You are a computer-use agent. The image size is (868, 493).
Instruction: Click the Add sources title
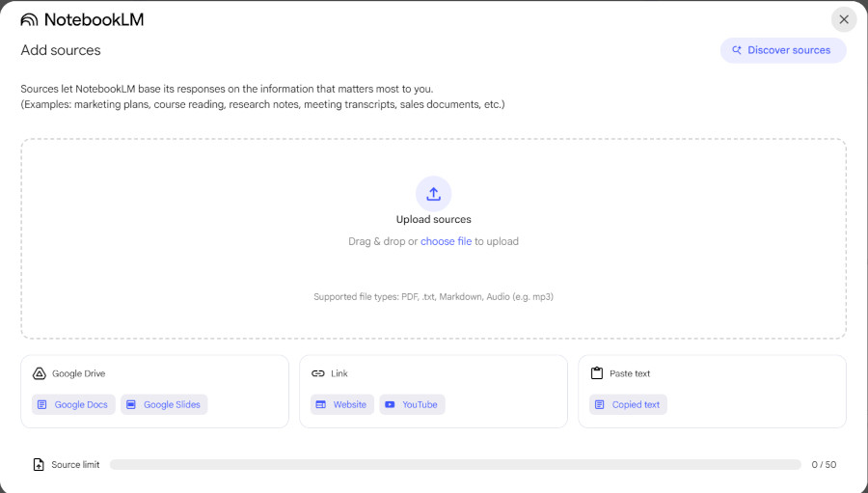61,50
